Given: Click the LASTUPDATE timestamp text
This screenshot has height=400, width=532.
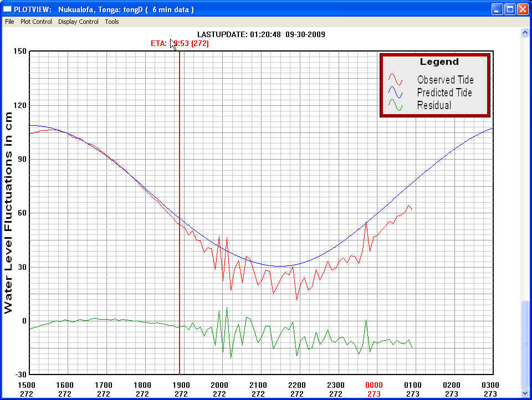Looking at the screenshot, I should coord(261,34).
